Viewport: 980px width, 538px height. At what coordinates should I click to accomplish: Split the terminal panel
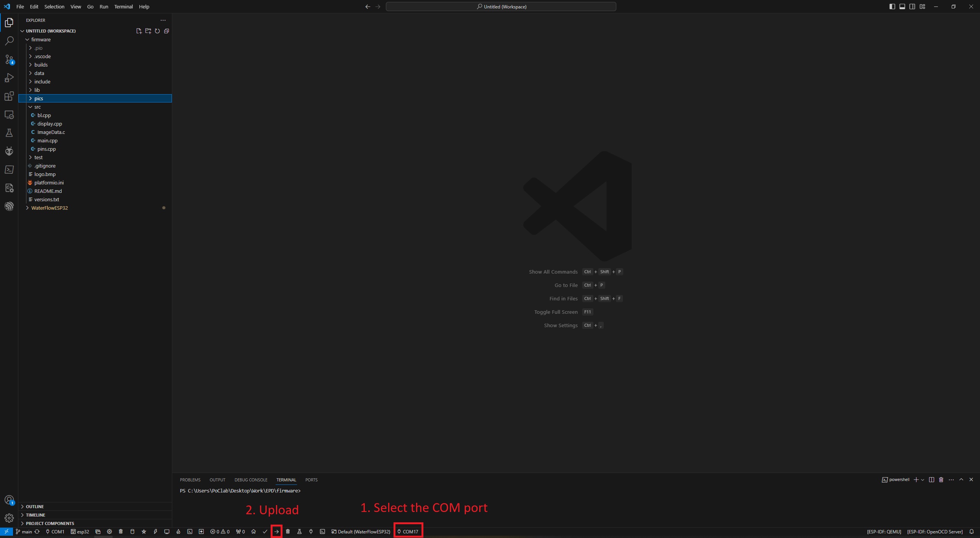click(931, 479)
